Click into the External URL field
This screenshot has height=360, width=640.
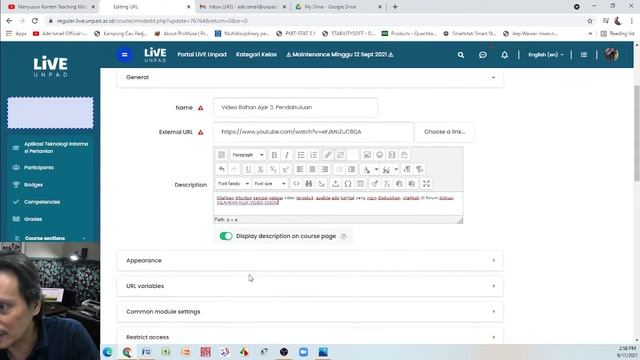coord(313,132)
